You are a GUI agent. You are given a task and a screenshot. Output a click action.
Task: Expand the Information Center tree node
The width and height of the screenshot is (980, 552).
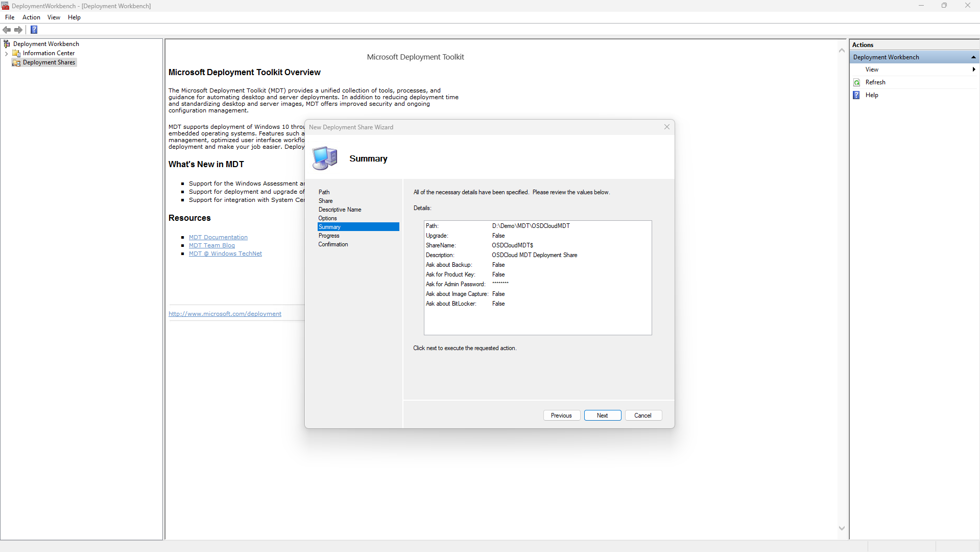pos(6,53)
